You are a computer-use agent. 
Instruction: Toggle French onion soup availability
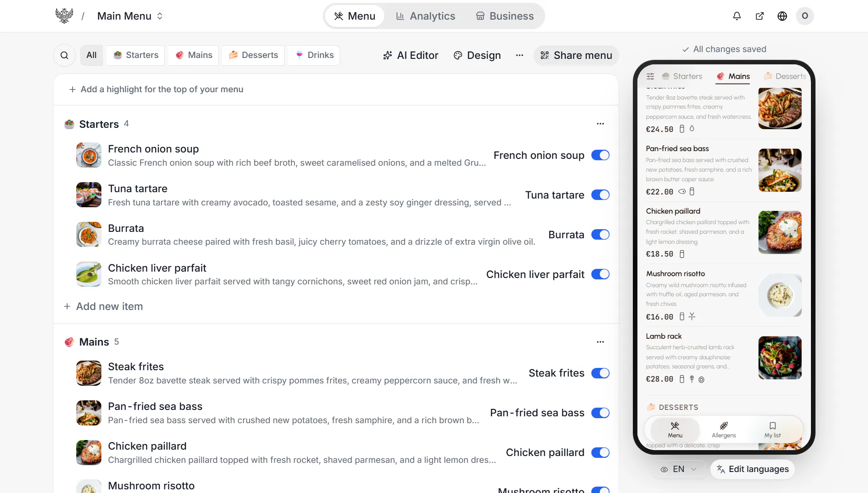600,155
